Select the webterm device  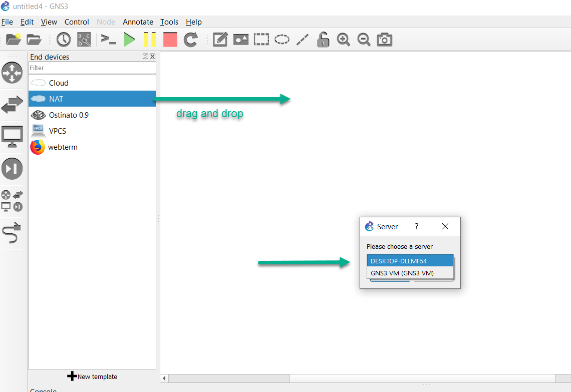click(x=92, y=147)
